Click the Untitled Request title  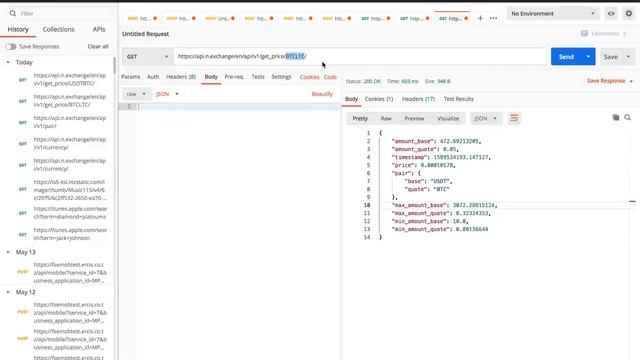(145, 34)
